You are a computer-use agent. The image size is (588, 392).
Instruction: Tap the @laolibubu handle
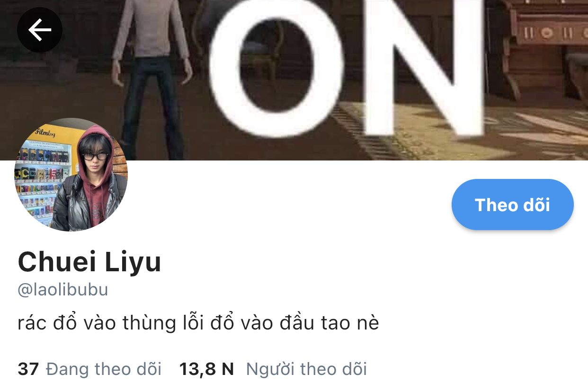(63, 290)
